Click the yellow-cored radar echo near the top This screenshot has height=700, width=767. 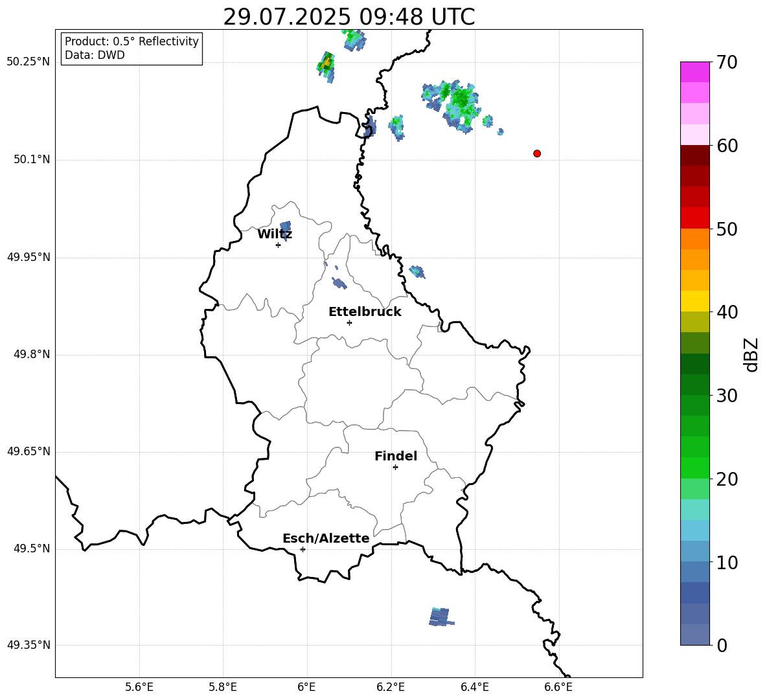[x=326, y=67]
